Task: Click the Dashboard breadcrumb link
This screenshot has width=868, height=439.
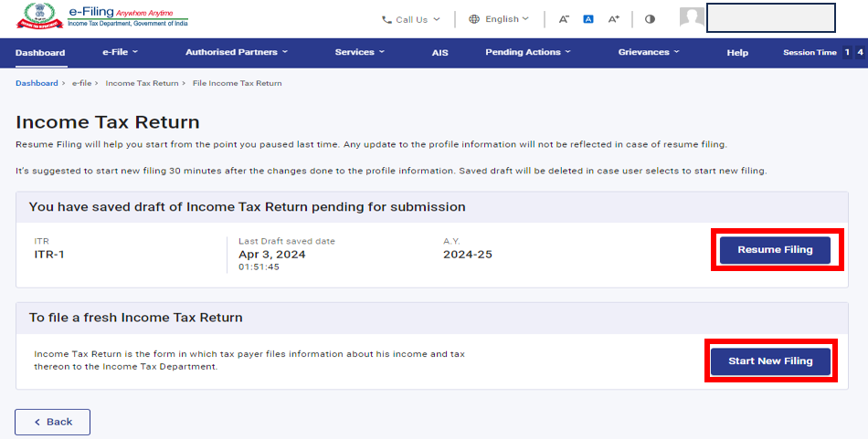Action: (x=37, y=83)
